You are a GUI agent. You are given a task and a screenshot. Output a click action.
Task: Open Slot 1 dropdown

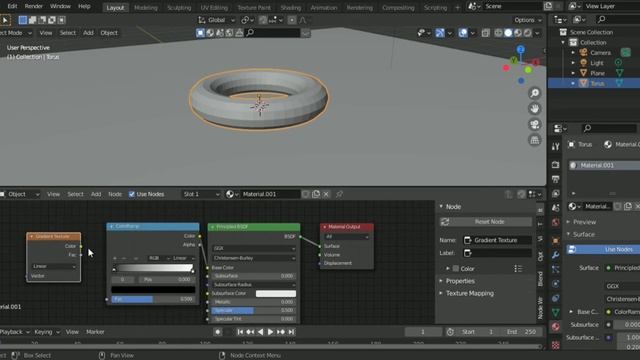pyautogui.click(x=201, y=194)
